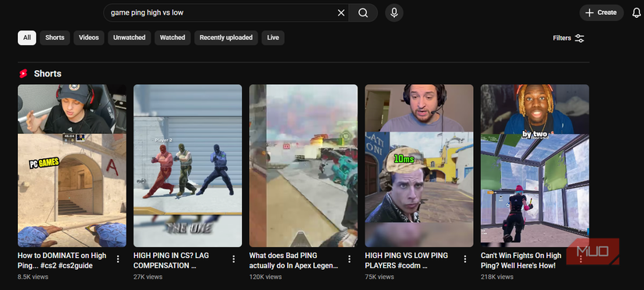This screenshot has height=290, width=644.
Task: Click the Create button
Action: point(601,12)
